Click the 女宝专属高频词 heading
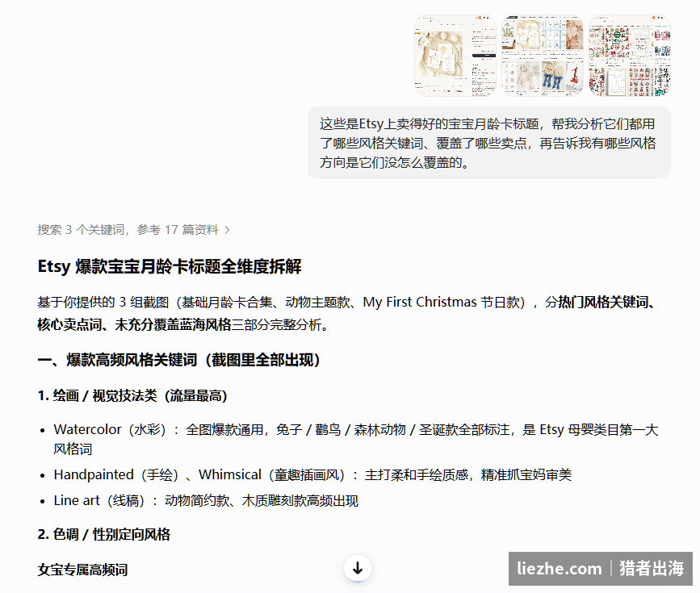This screenshot has width=700, height=593. click(82, 570)
